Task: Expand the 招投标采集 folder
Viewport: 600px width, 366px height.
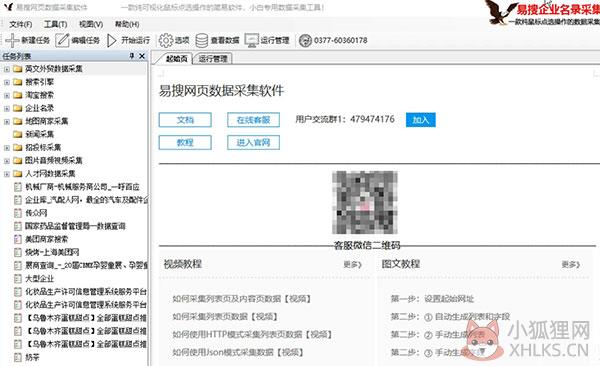Action: click(x=7, y=148)
